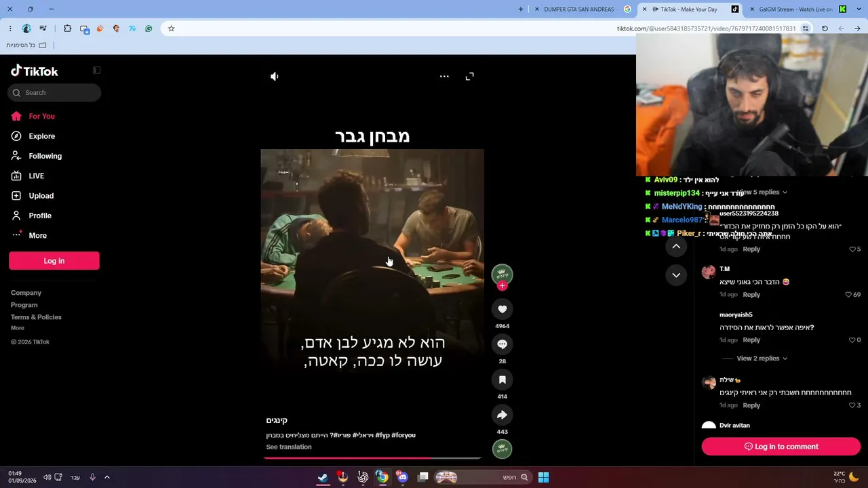This screenshot has width=868, height=488.
Task: Follow the creator with the red plus badge
Action: pos(502,286)
